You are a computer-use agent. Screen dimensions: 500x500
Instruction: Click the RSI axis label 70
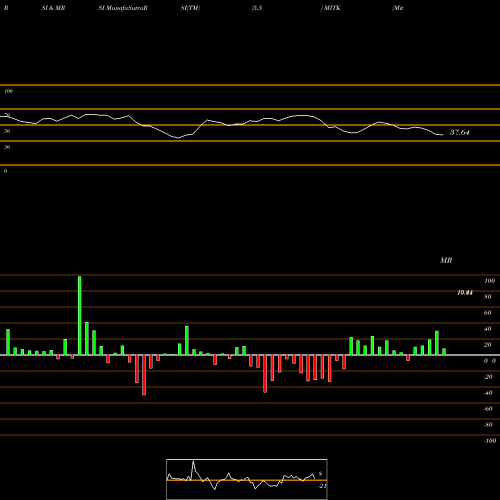(x=7, y=115)
